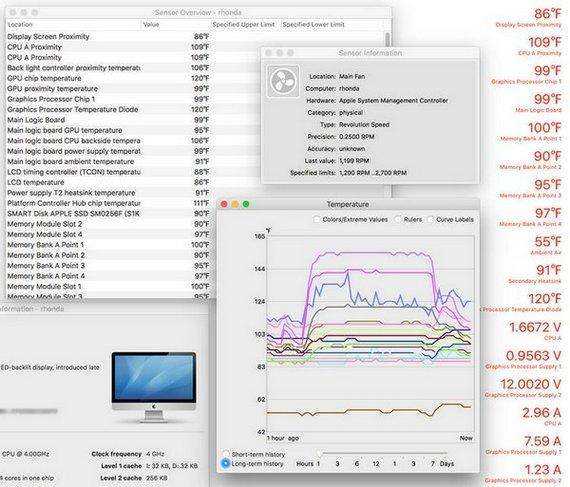
Task: Click the fan icon in Sensor Information
Action: click(x=283, y=81)
